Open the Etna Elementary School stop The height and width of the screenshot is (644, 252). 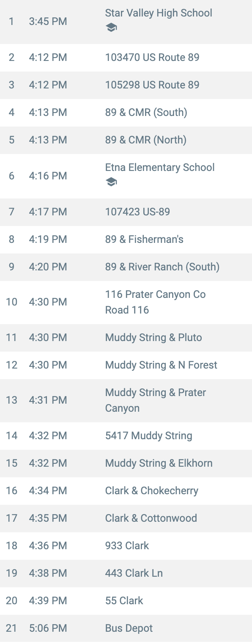pos(126,176)
